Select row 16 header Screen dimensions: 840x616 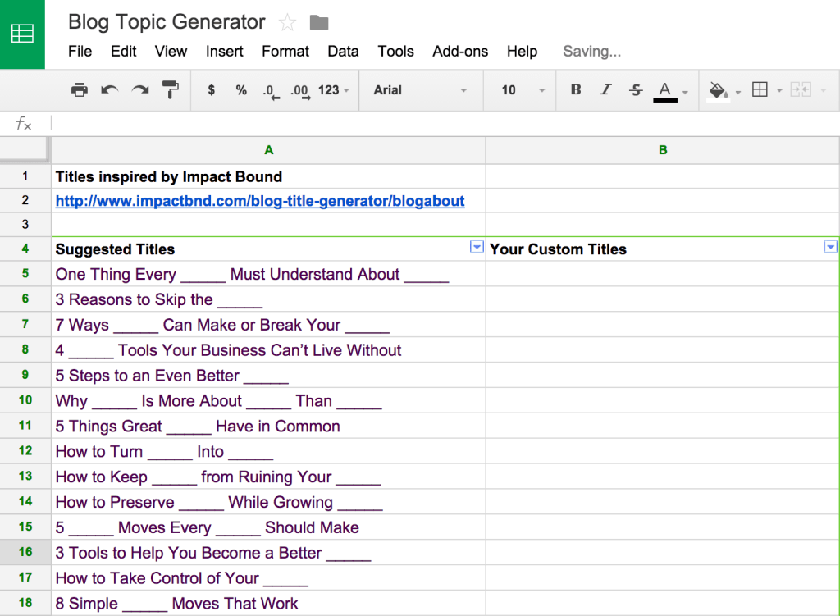25,552
